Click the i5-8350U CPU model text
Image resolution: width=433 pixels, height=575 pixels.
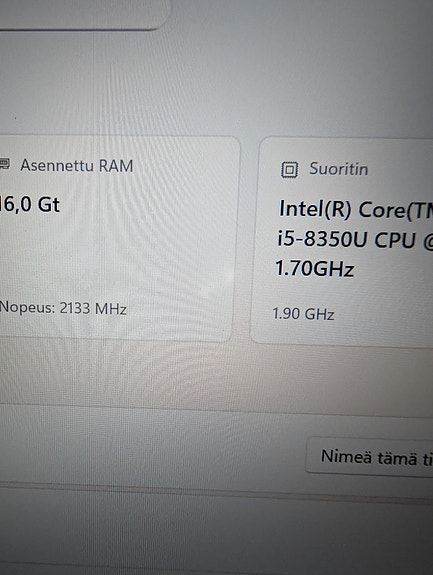(346, 240)
